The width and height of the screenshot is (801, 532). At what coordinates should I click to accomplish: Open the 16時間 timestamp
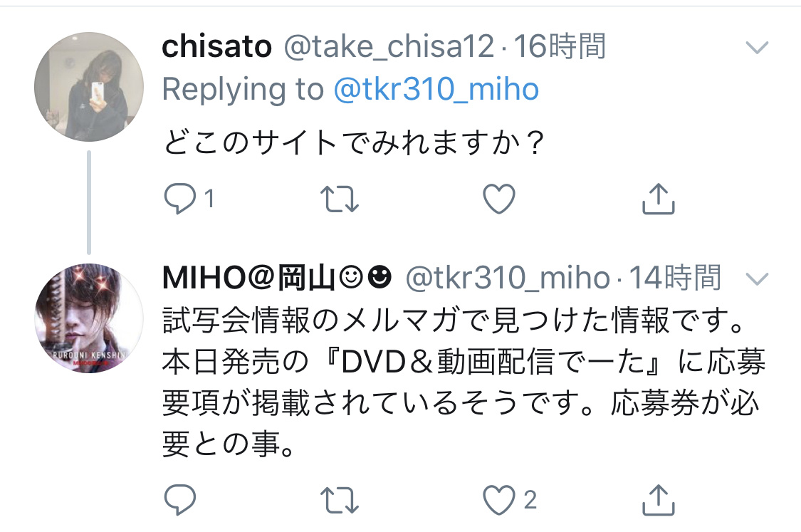[x=560, y=46]
